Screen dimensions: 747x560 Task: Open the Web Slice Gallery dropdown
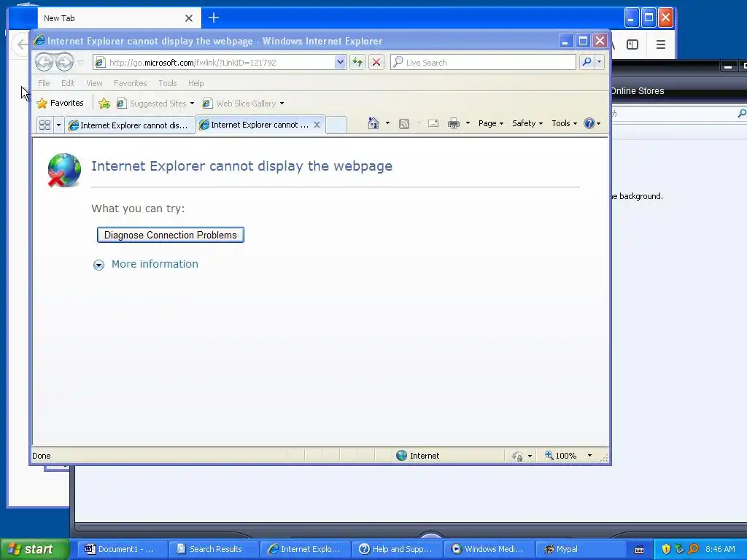[x=244, y=104]
